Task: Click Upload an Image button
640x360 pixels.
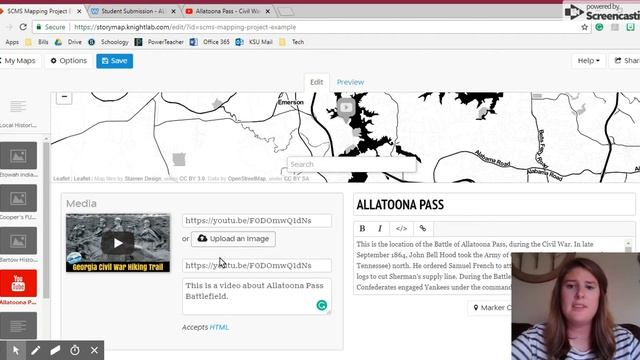Action: pyautogui.click(x=233, y=239)
